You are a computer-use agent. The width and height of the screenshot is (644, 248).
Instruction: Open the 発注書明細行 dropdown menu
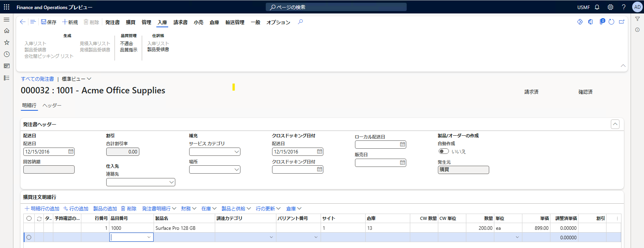coord(159,208)
